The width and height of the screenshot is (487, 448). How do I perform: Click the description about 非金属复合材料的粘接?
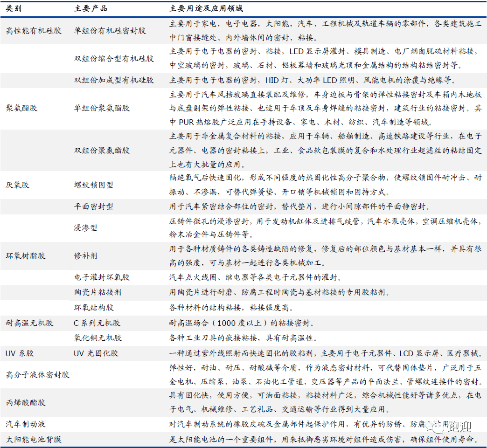coord(326,151)
